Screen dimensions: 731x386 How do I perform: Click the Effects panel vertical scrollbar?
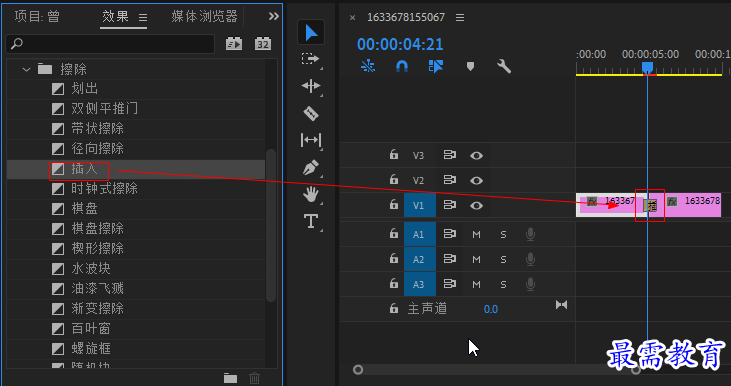[x=270, y=225]
